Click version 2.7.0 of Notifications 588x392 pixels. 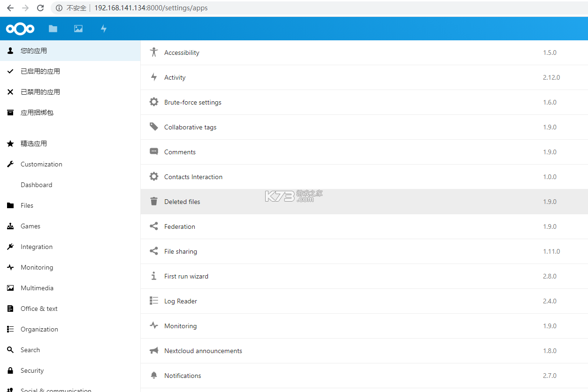pyautogui.click(x=550, y=376)
